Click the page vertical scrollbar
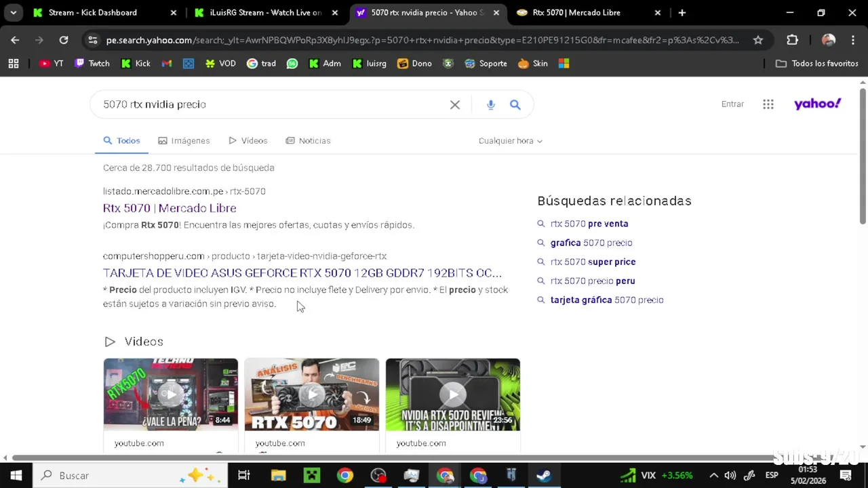Image resolution: width=868 pixels, height=488 pixels. click(863, 156)
